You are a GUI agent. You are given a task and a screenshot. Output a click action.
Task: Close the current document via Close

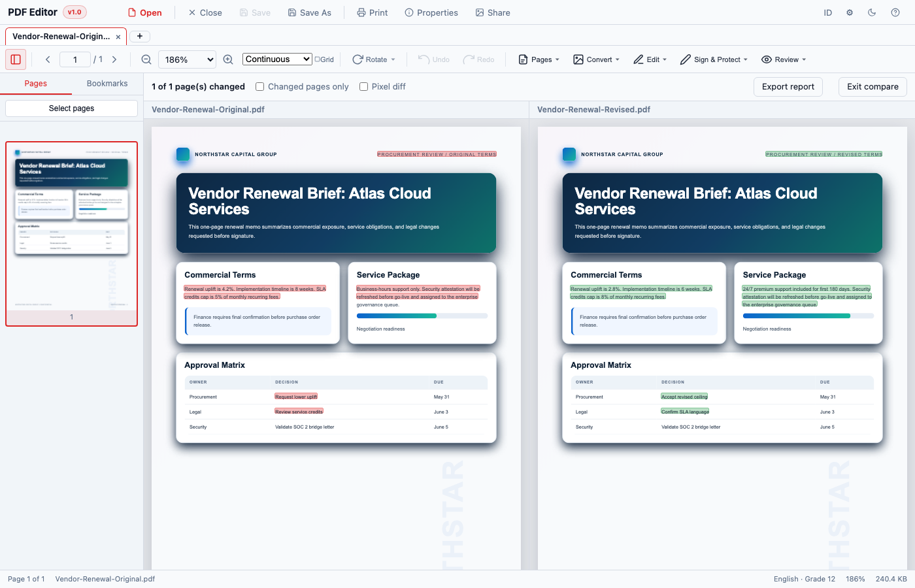click(x=205, y=12)
